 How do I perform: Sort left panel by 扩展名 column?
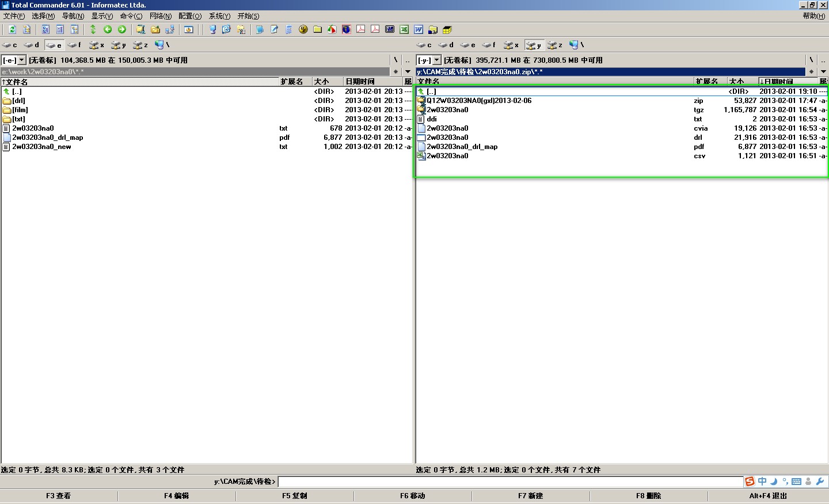[295, 82]
